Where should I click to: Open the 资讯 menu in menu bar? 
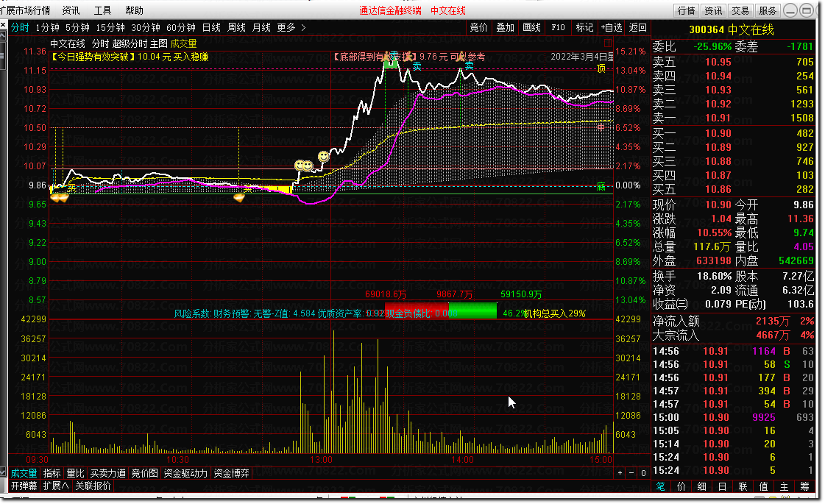point(71,10)
